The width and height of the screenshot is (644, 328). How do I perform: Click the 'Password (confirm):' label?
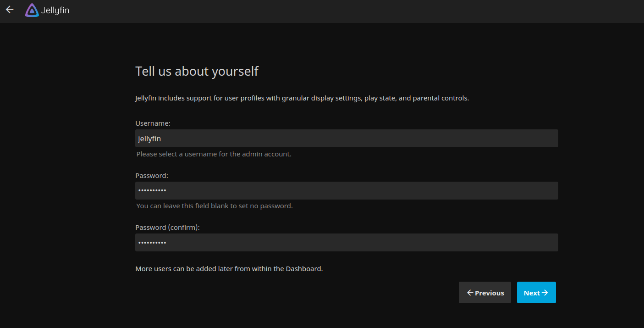pyautogui.click(x=167, y=228)
